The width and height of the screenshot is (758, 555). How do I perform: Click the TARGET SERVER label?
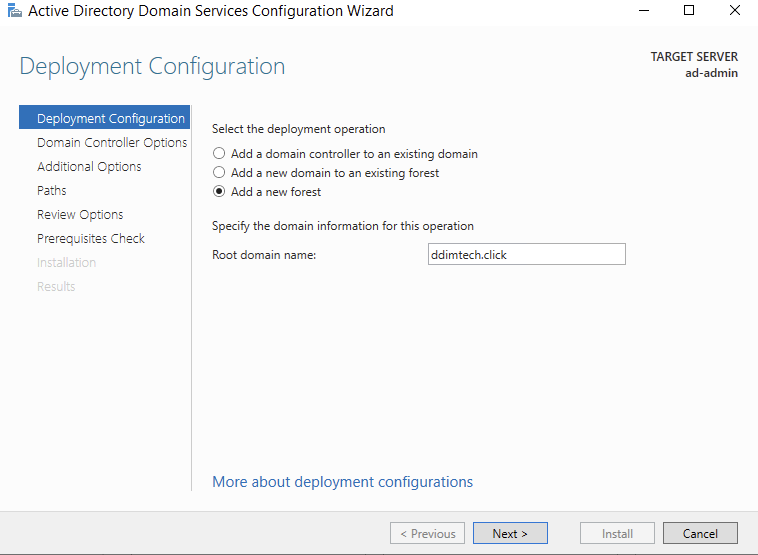coord(694,57)
